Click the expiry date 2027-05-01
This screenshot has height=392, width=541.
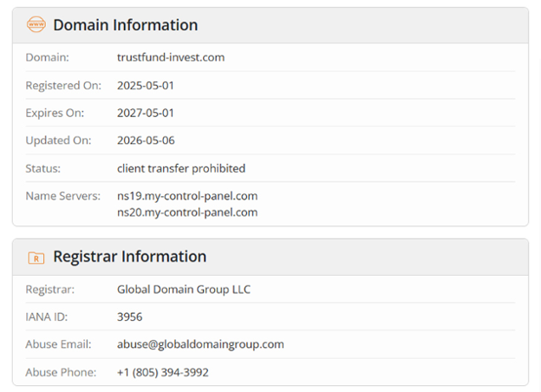point(146,114)
